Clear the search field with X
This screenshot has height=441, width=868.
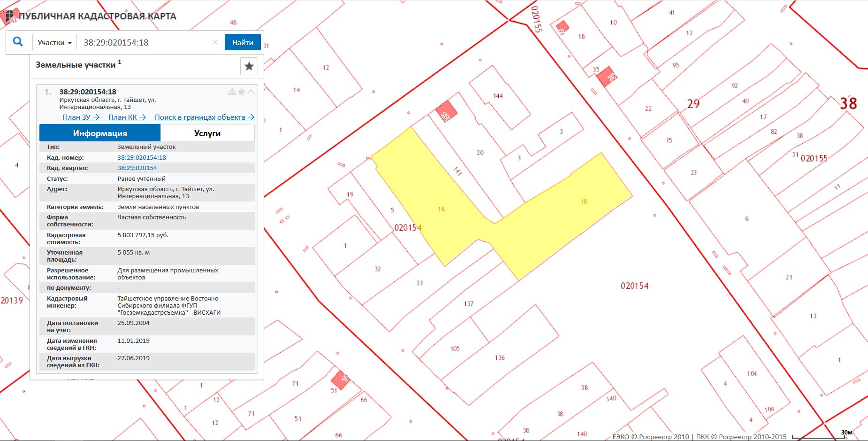pos(215,42)
